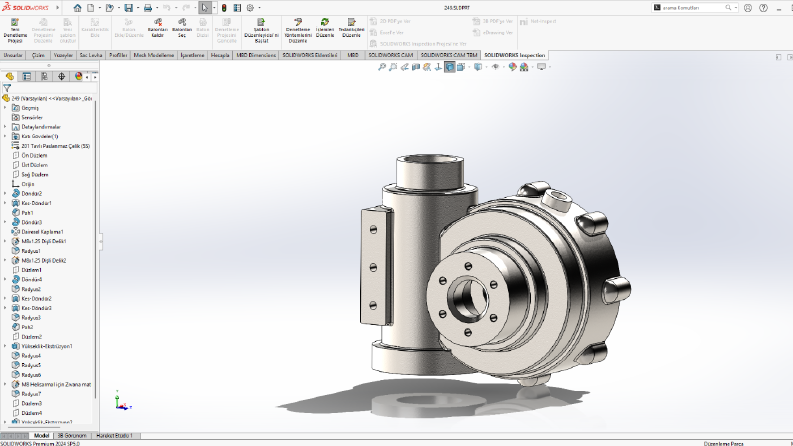Select the Orijin tree item

coord(28,184)
